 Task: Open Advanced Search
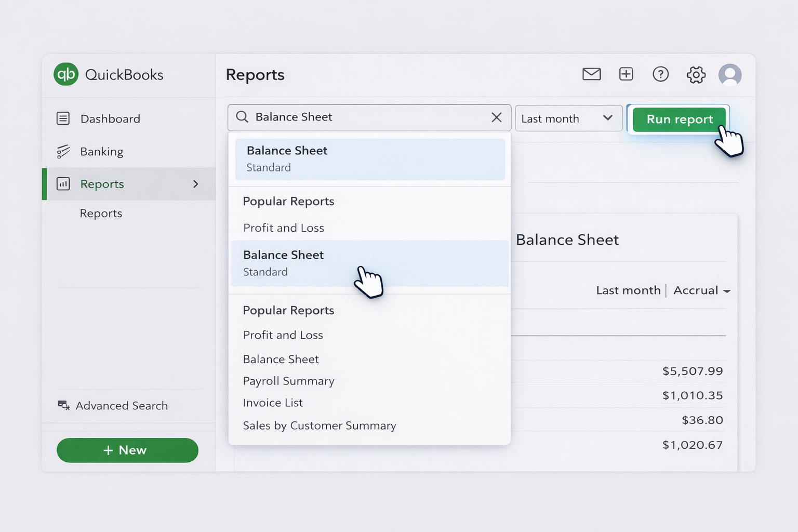[122, 406]
